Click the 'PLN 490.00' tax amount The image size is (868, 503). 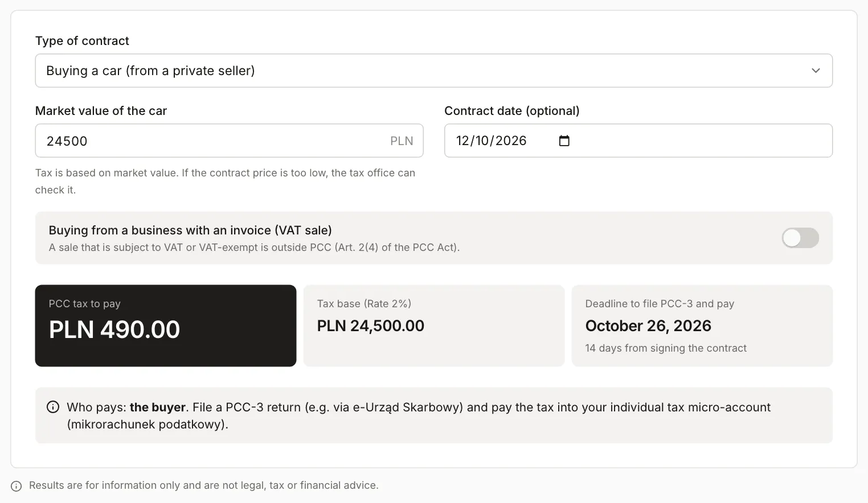coord(114,329)
